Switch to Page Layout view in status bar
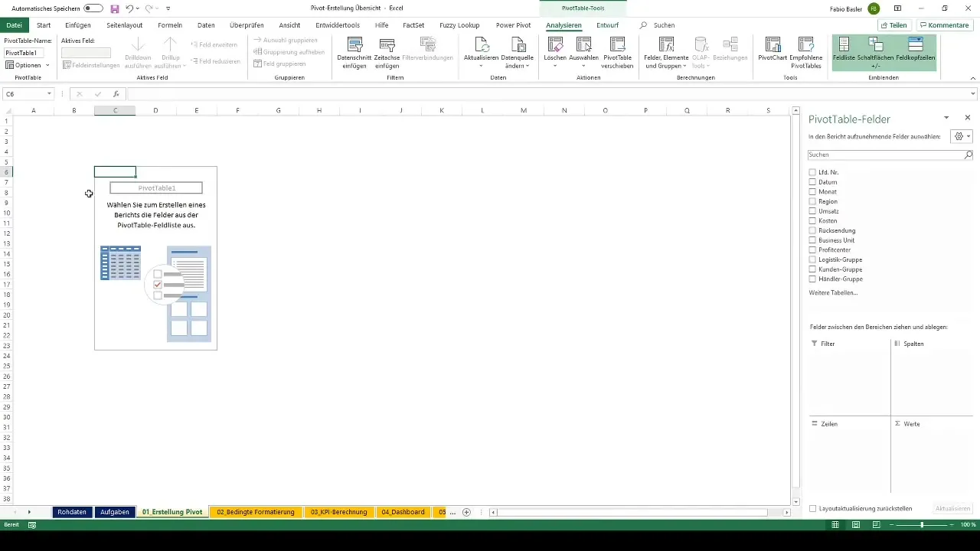The height and width of the screenshot is (551, 980). click(856, 525)
